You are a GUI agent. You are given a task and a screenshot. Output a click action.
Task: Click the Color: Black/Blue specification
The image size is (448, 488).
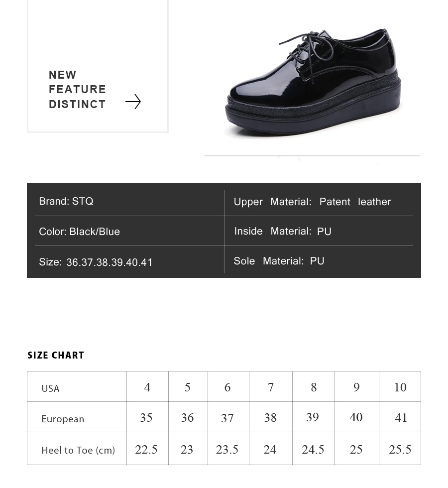point(79,232)
